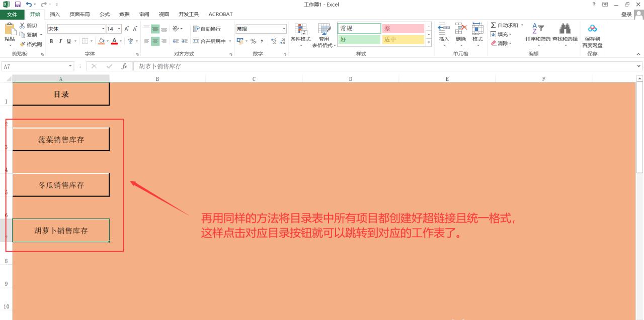Click AutoSum (自动求和) sigma icon
The height and width of the screenshot is (320, 644).
coord(493,25)
